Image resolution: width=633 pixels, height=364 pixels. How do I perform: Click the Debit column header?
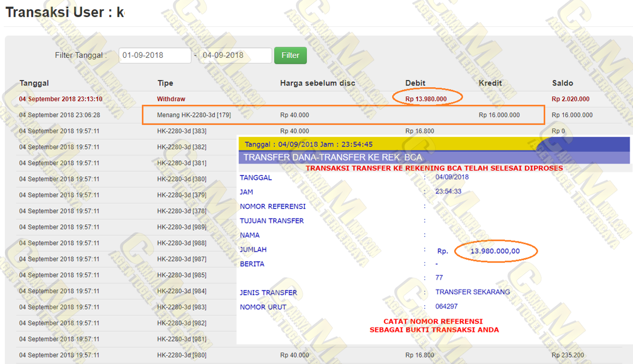point(415,83)
